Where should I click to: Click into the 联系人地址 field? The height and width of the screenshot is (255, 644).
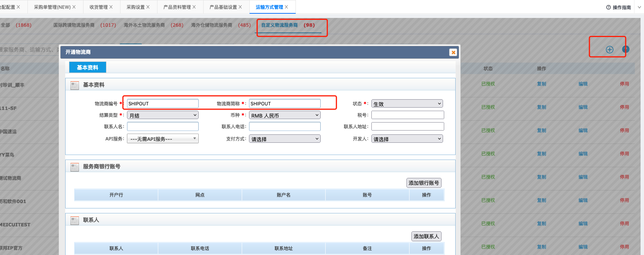pos(408,126)
